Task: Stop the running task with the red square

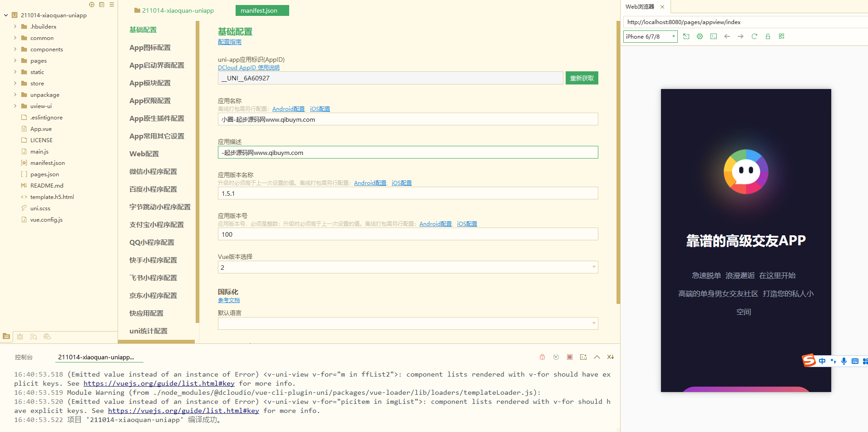Action: (x=569, y=357)
